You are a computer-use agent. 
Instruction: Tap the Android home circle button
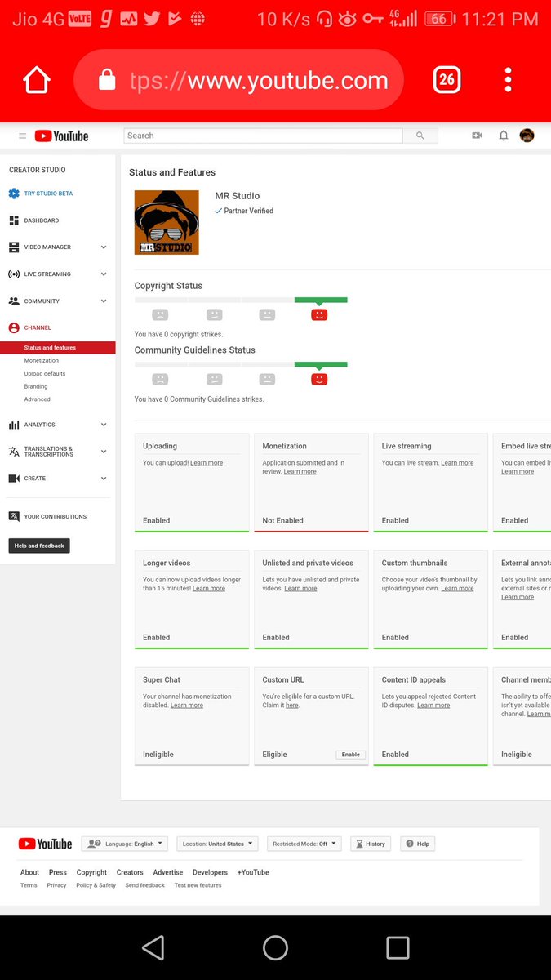275,947
